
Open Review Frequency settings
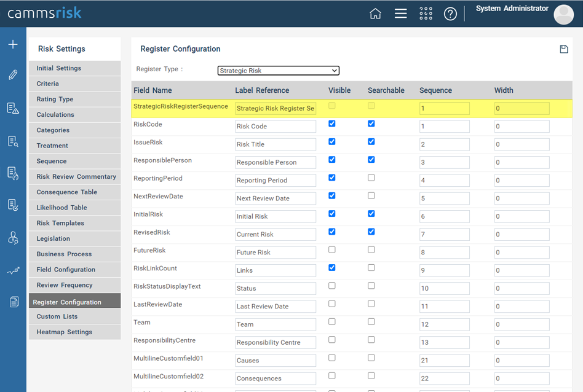pos(75,285)
